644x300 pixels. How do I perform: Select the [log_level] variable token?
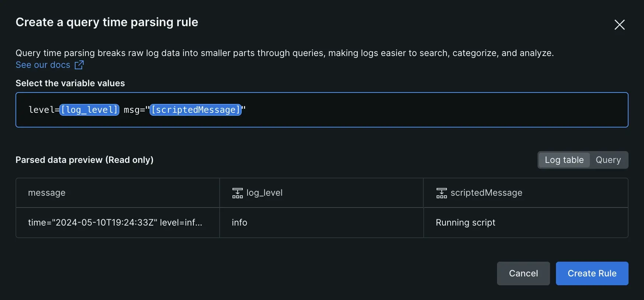coord(90,110)
